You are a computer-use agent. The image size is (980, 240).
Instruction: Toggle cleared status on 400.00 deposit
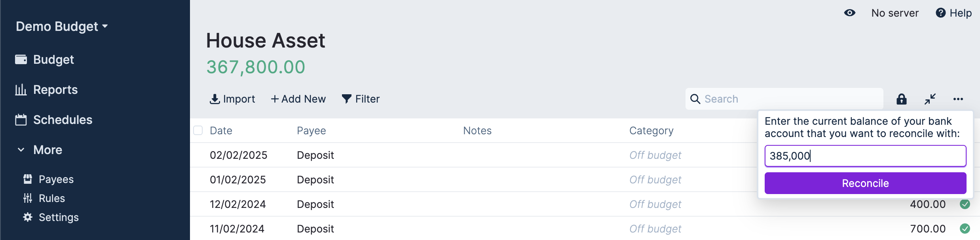965,204
